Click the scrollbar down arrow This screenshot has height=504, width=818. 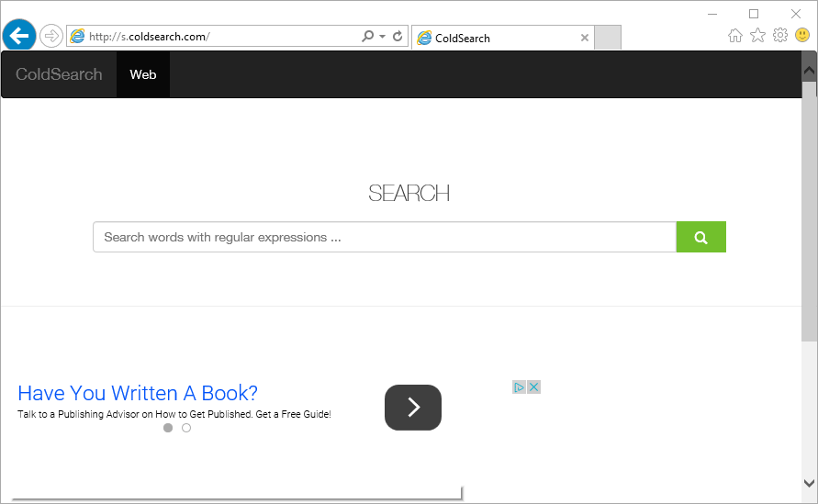click(809, 483)
